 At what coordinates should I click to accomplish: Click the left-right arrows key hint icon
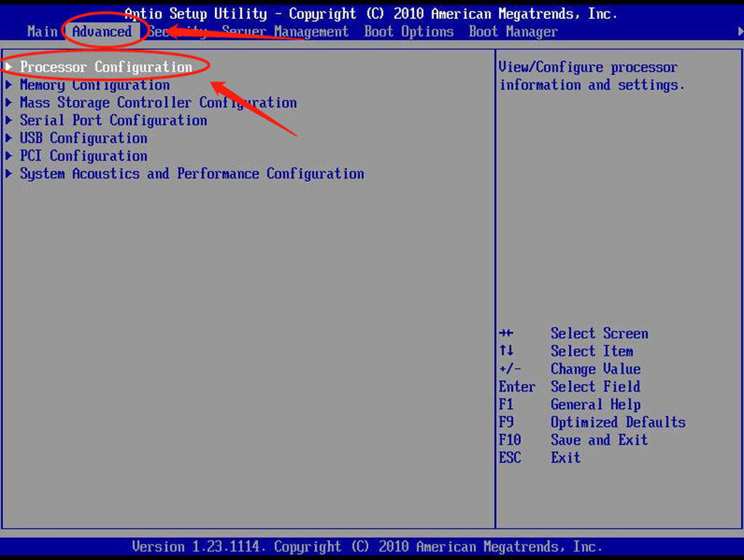506,333
